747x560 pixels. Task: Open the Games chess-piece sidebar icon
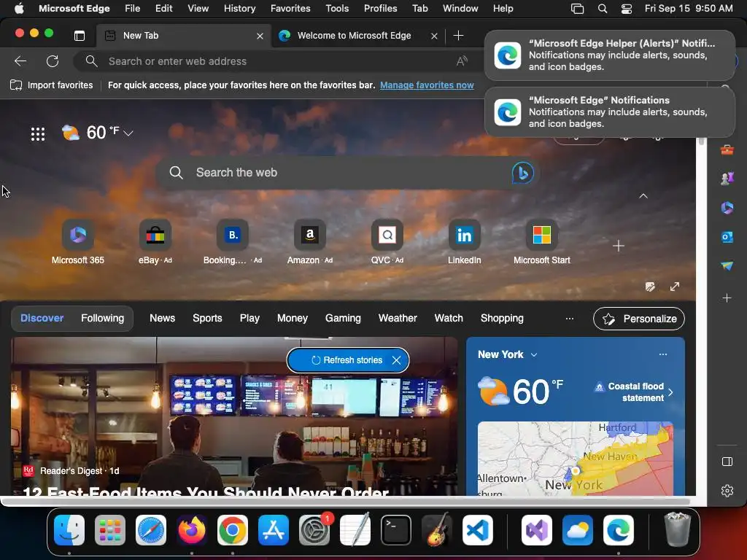click(x=727, y=179)
